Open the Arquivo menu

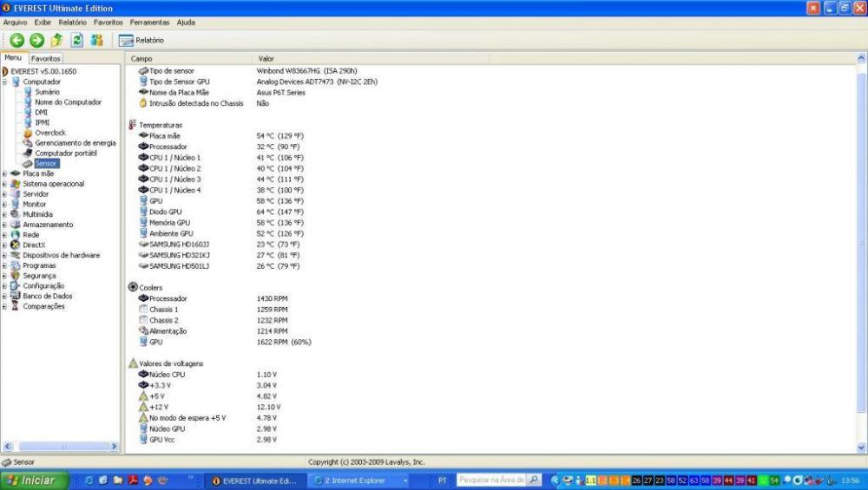point(15,22)
